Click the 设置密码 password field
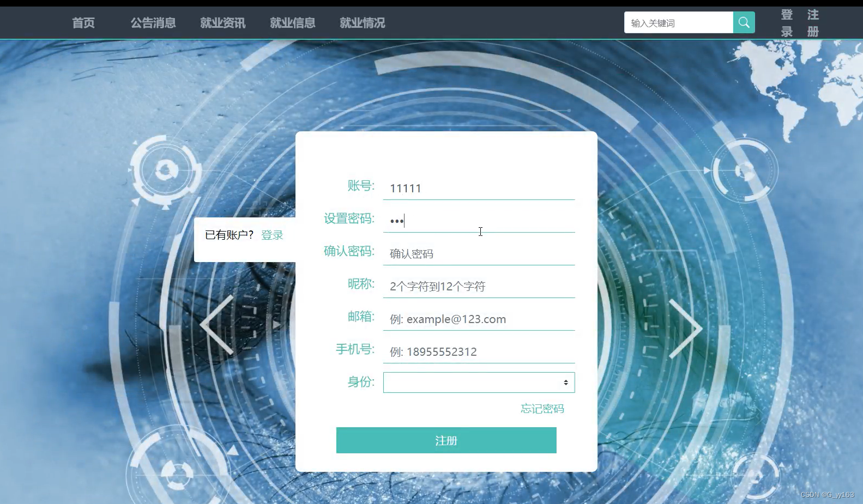The height and width of the screenshot is (504, 863). point(479,221)
